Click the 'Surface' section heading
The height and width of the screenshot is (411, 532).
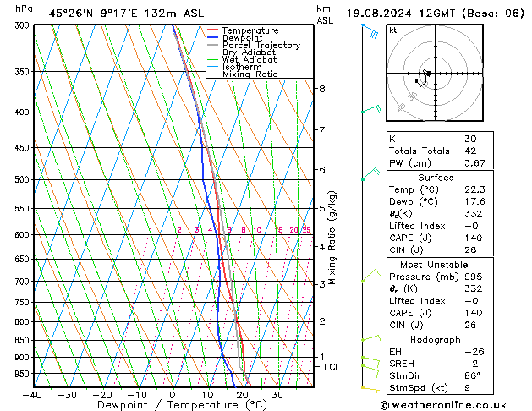436,178
